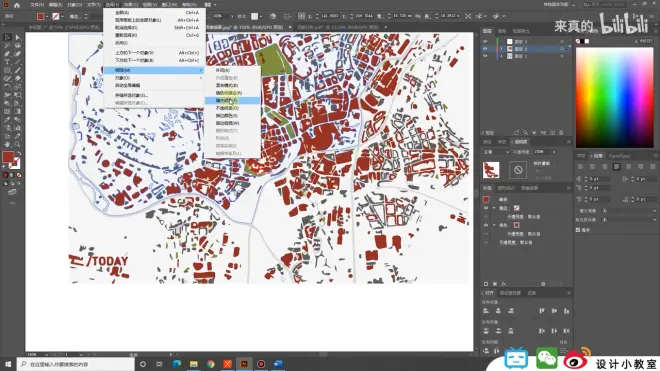This screenshot has height=371, width=660.
Task: Select the Type tool
Action: pos(7,62)
